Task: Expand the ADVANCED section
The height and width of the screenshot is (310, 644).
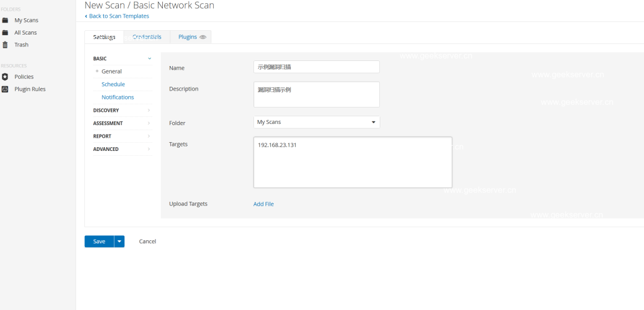Action: click(149, 149)
